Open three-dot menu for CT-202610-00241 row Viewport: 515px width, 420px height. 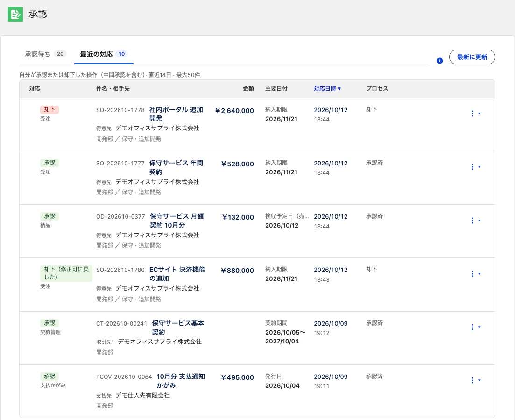point(473,327)
